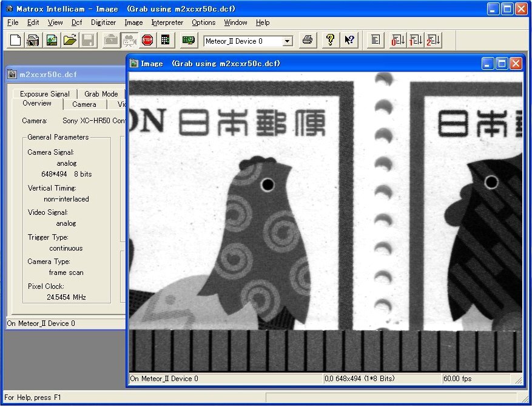Minimize the Image grab window
The width and height of the screenshot is (532, 406).
pyautogui.click(x=488, y=64)
